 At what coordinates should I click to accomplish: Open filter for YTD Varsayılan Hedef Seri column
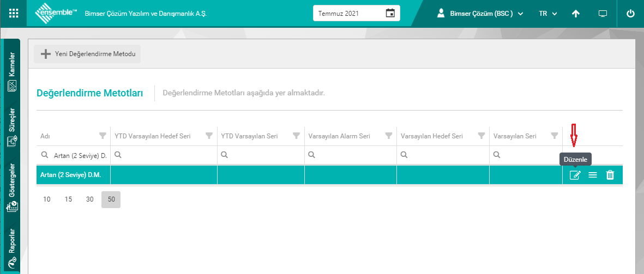(x=209, y=136)
